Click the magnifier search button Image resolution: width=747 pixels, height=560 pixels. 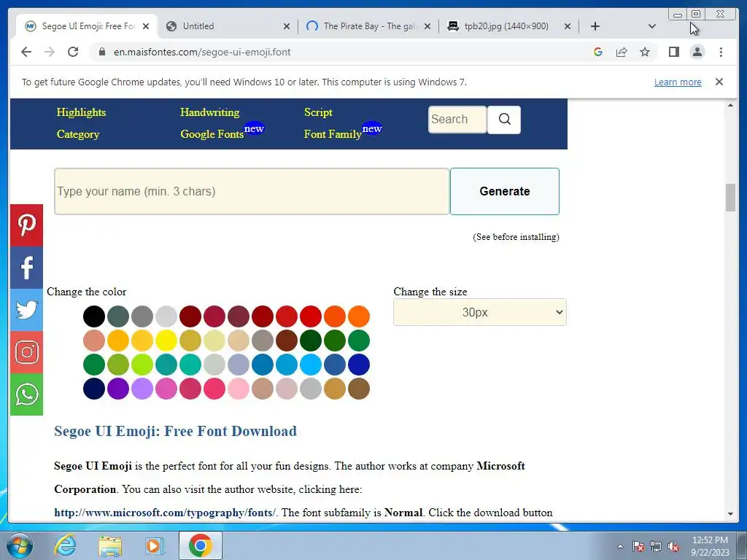point(505,120)
